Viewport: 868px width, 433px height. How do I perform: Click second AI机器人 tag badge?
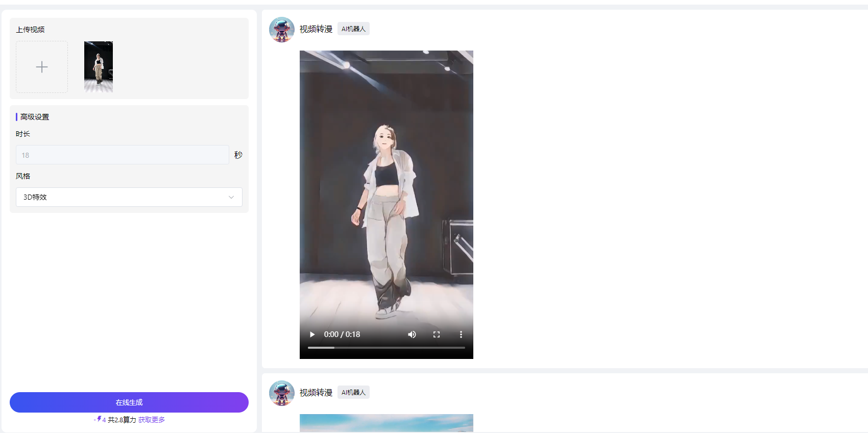353,393
